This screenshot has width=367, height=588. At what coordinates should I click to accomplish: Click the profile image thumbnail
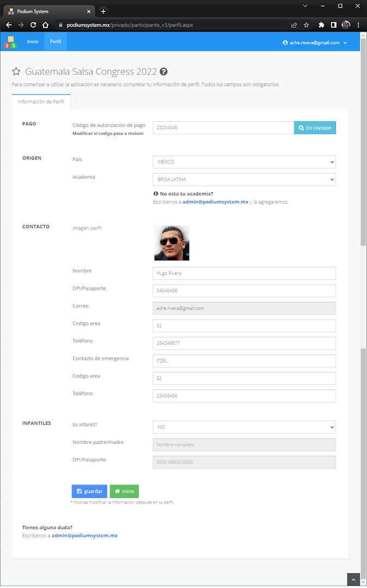coord(172,243)
